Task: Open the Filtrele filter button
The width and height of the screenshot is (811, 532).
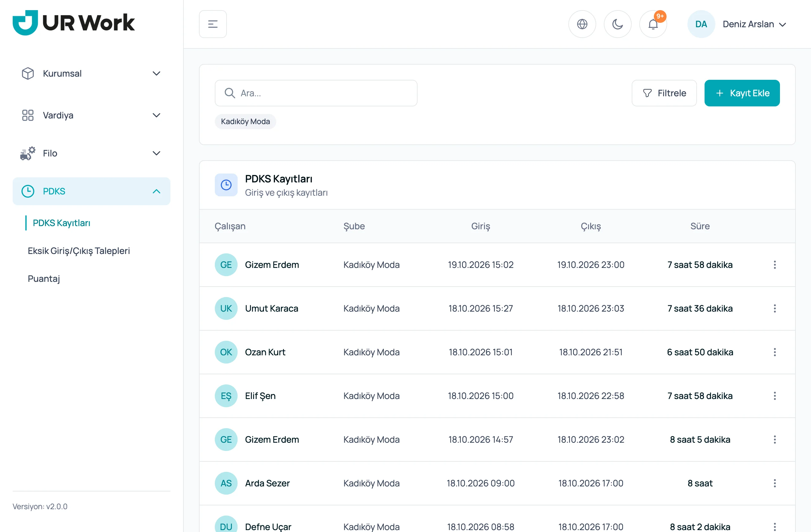Action: [x=664, y=93]
